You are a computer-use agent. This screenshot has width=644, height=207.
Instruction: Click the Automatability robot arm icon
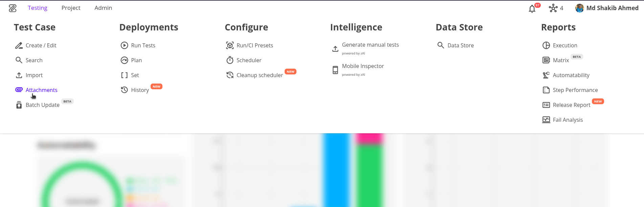click(x=546, y=75)
